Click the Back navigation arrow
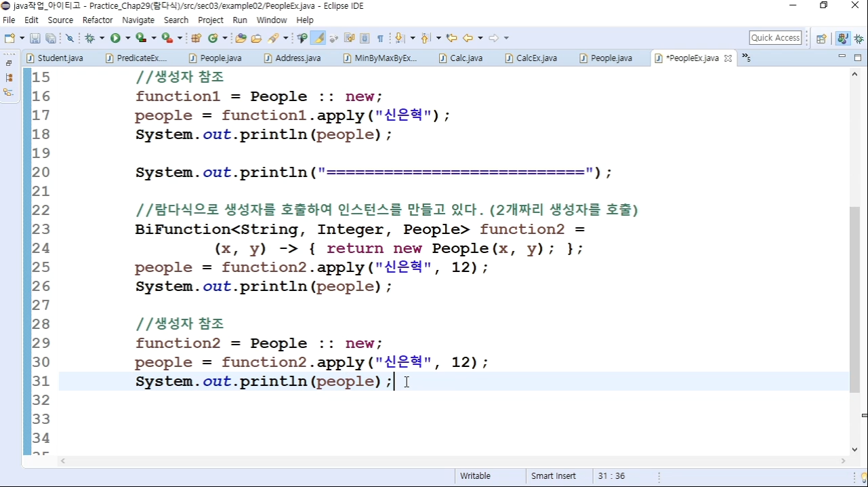The image size is (868, 487). (468, 38)
